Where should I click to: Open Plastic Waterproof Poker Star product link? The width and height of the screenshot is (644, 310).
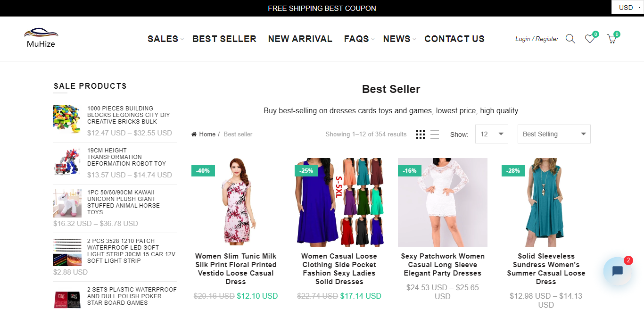pos(132,296)
